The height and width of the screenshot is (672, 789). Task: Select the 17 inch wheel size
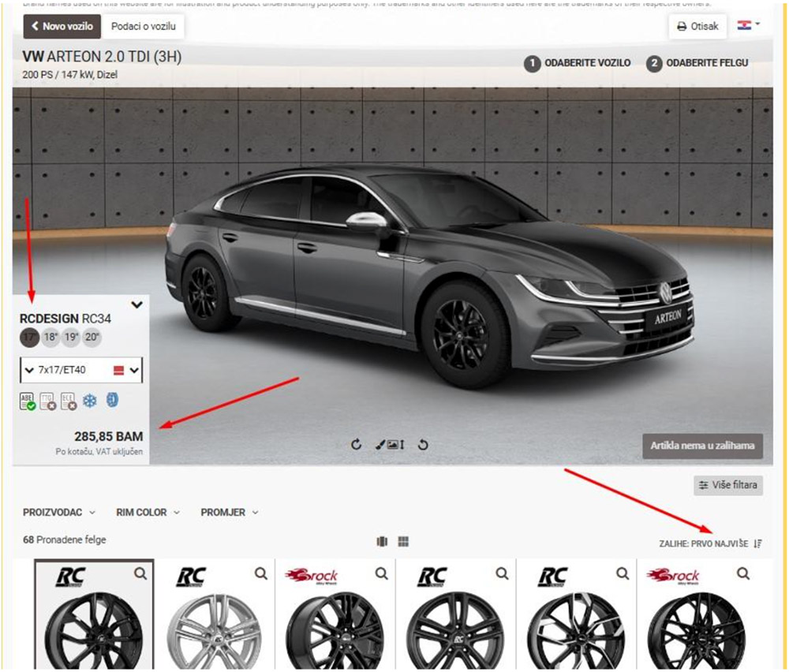(30, 337)
